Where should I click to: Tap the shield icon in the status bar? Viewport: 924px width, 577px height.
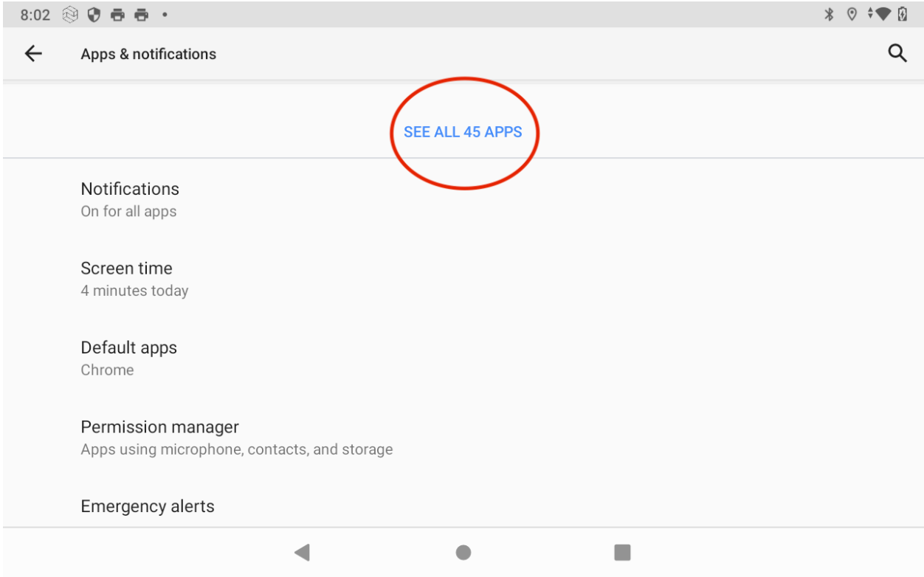click(94, 14)
